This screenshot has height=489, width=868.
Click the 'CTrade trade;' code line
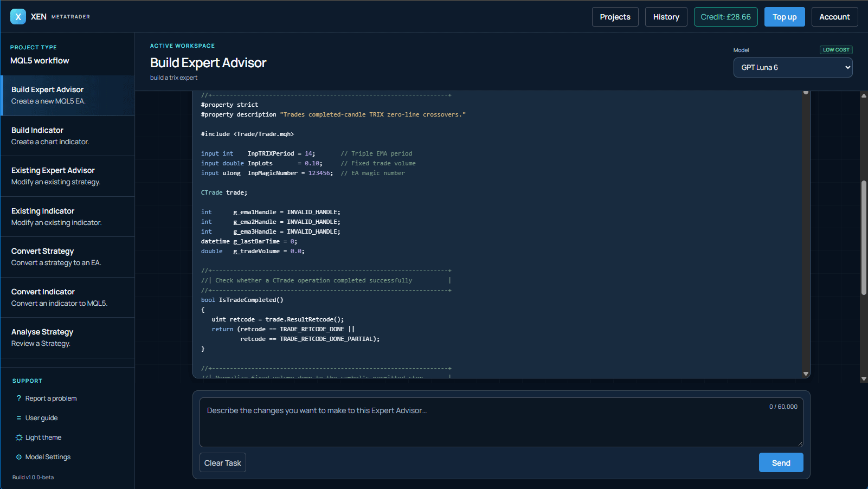coord(224,192)
